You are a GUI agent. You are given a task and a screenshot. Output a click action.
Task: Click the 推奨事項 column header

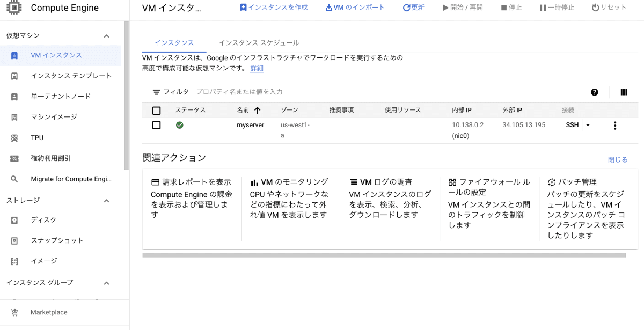click(x=341, y=110)
